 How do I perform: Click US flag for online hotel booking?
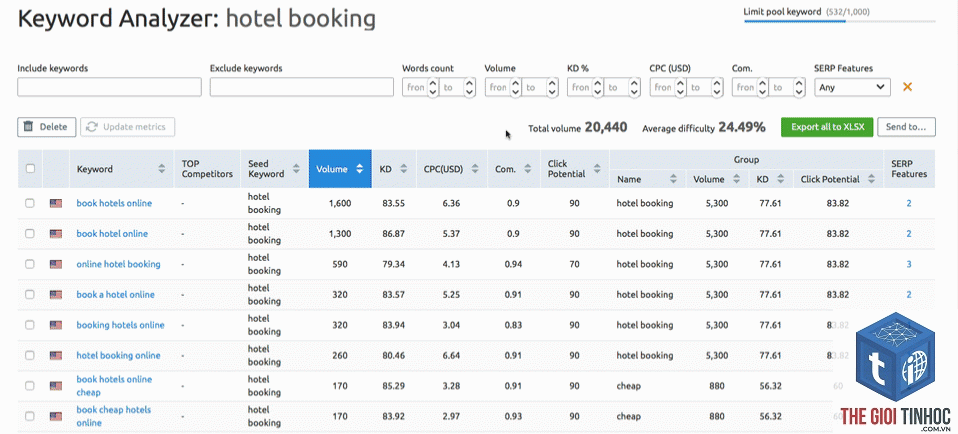coord(56,264)
